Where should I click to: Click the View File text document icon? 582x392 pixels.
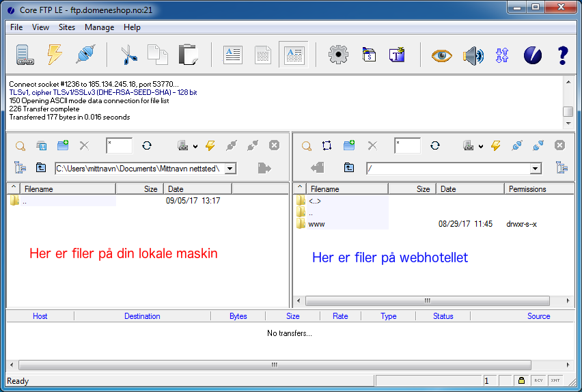coord(233,55)
